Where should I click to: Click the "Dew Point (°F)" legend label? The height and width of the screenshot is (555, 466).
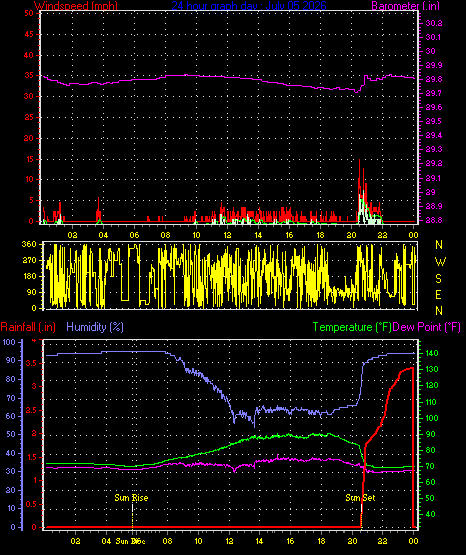(x=427, y=327)
